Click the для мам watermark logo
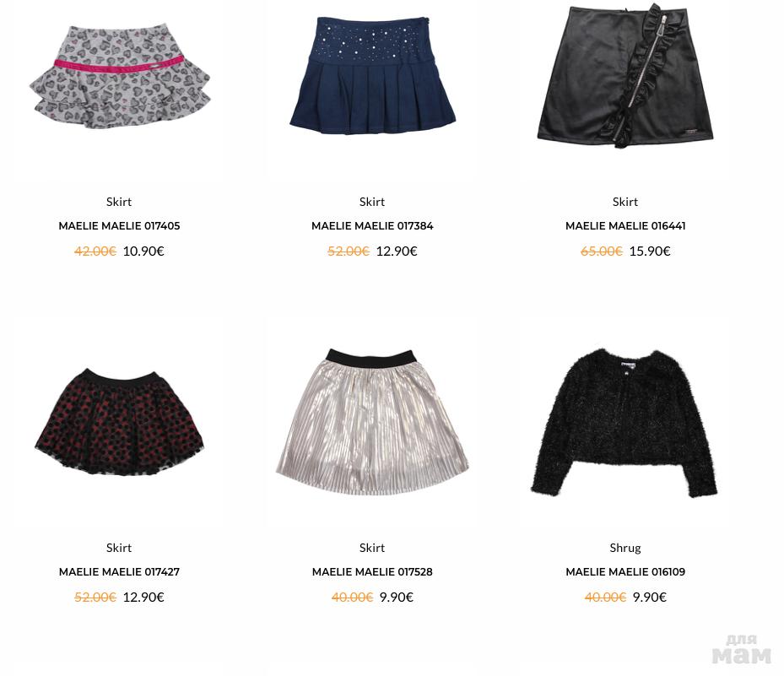The width and height of the screenshot is (784, 676). 742,650
